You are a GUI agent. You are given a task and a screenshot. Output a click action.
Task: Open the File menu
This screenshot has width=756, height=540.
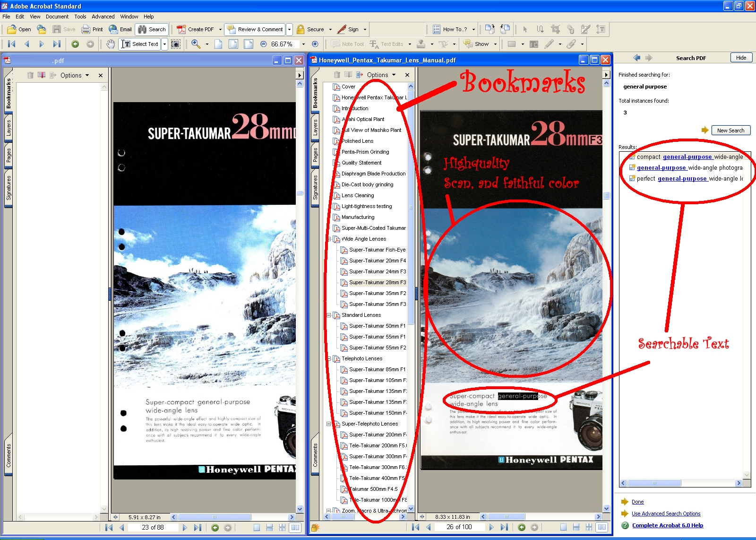click(x=6, y=17)
